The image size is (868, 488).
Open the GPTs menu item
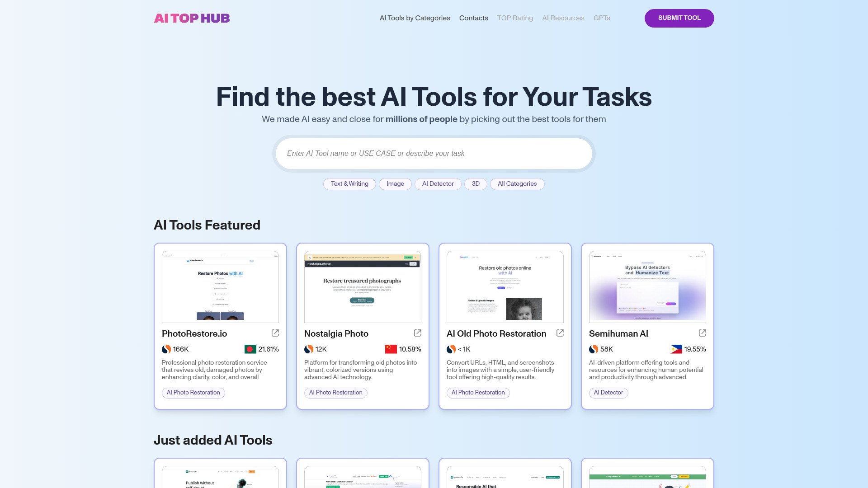coord(602,18)
